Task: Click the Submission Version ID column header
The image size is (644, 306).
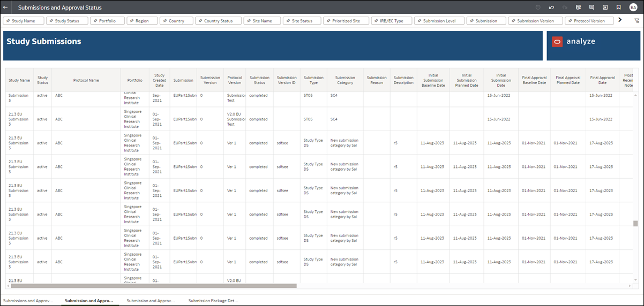Action: click(287, 80)
